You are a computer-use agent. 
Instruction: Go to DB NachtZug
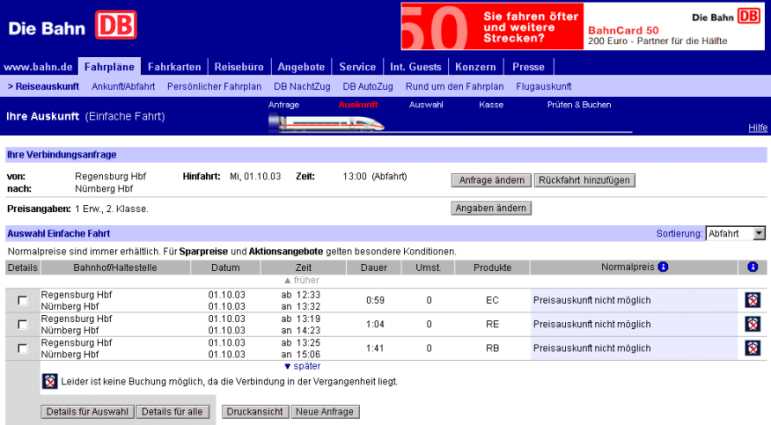point(302,87)
